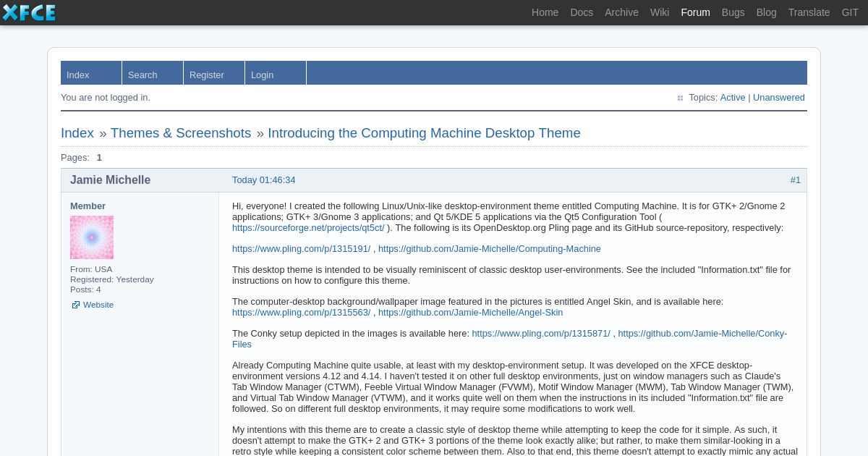Click the post timestamp Today 01:46:34

point(263,180)
